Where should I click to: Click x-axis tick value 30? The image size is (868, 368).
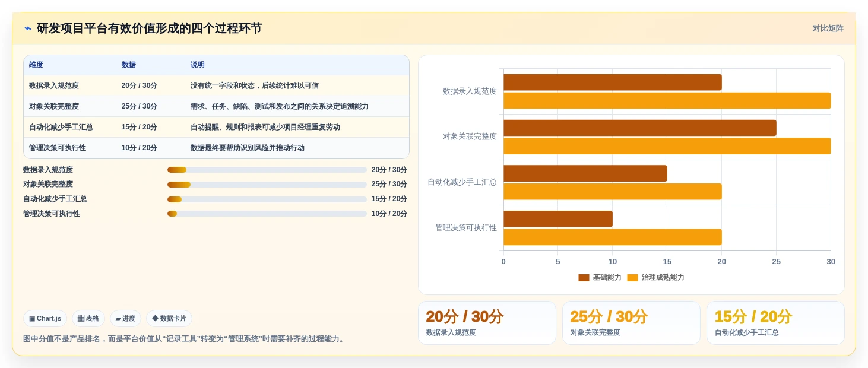(831, 262)
